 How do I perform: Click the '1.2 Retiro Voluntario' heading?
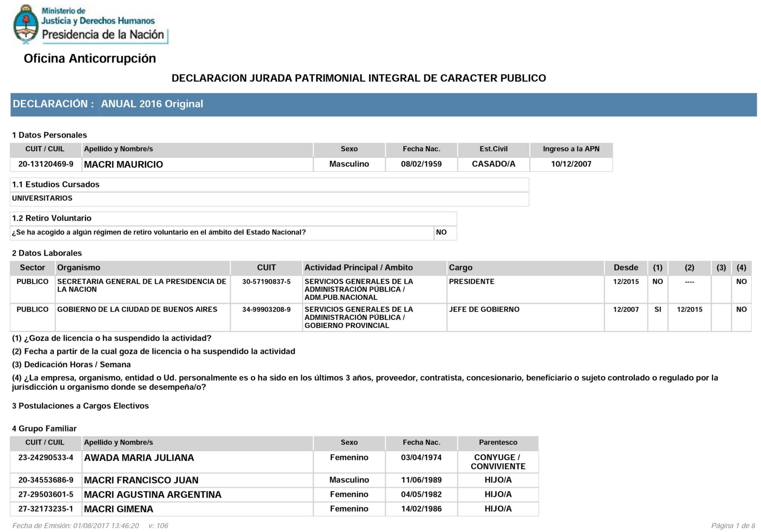point(52,218)
